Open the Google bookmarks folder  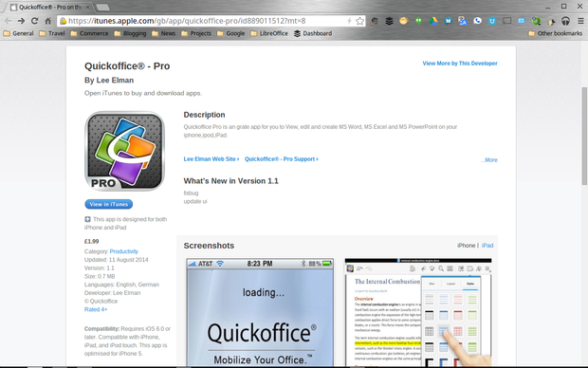click(x=231, y=33)
